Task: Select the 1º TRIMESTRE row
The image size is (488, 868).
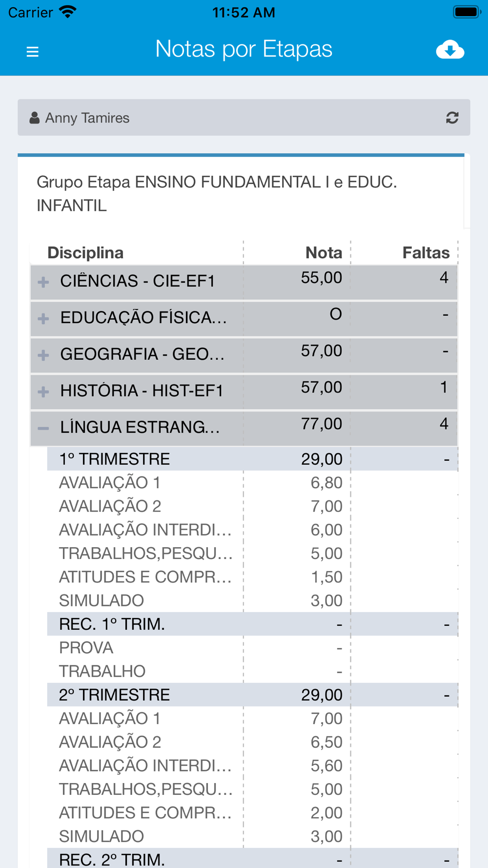Action: point(252,459)
